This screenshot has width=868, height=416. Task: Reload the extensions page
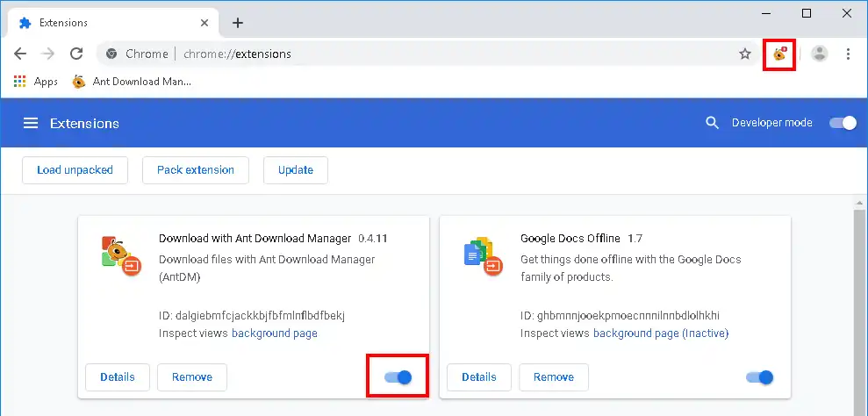[76, 54]
